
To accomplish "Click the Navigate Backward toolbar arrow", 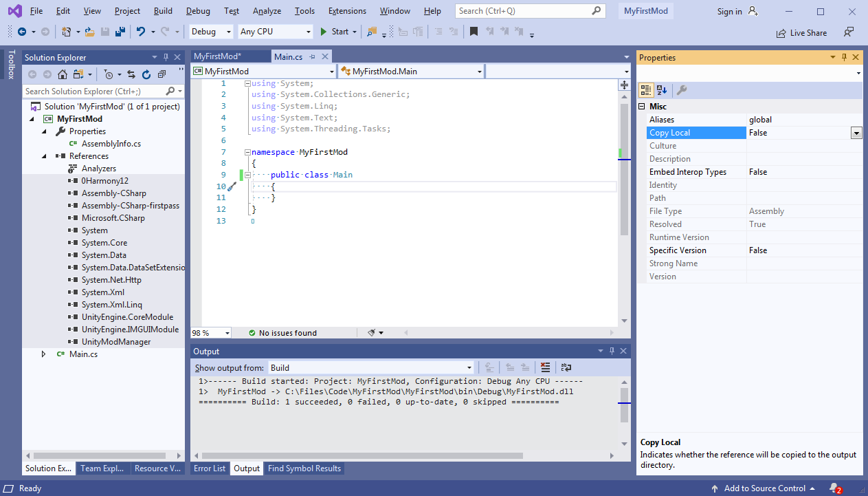I will click(22, 32).
